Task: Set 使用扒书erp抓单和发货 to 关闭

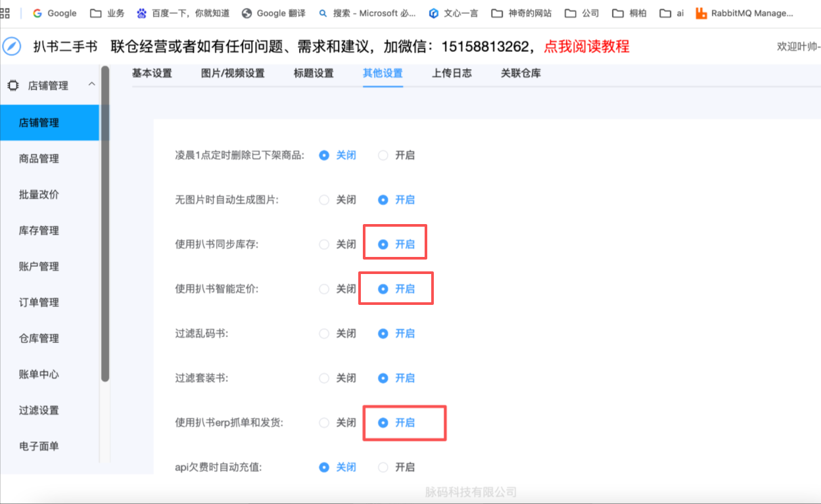Action: point(337,423)
